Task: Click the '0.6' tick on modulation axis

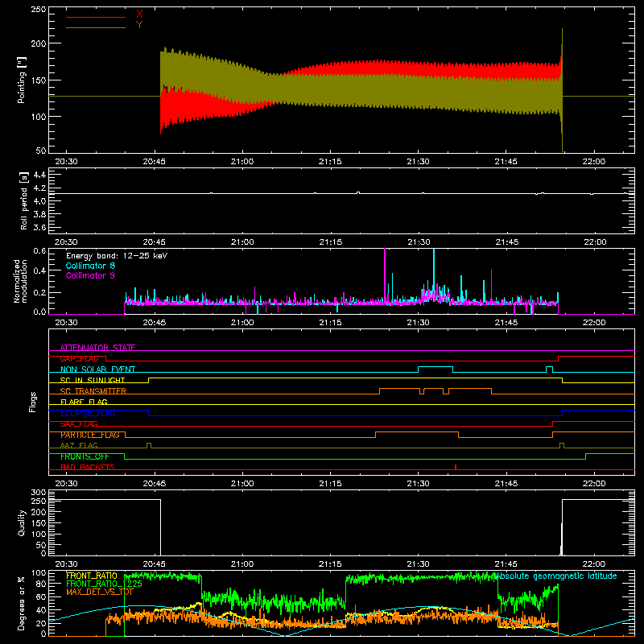Action: click(x=39, y=251)
